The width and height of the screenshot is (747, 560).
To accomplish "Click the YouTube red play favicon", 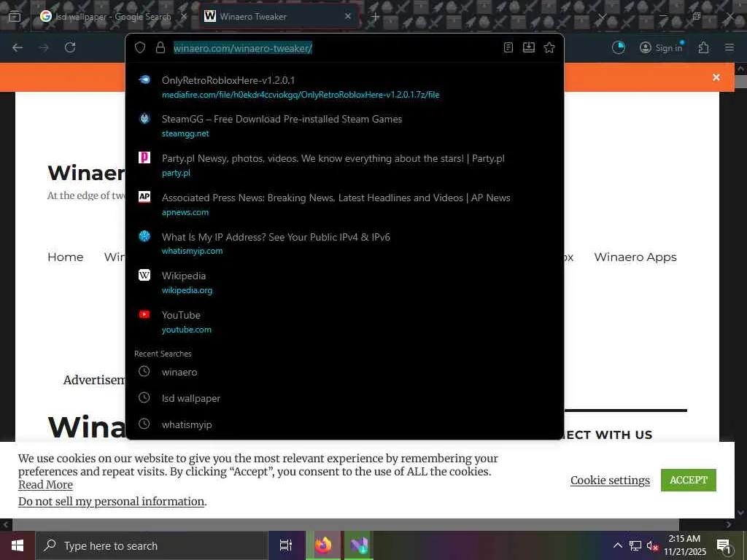I will (x=144, y=314).
